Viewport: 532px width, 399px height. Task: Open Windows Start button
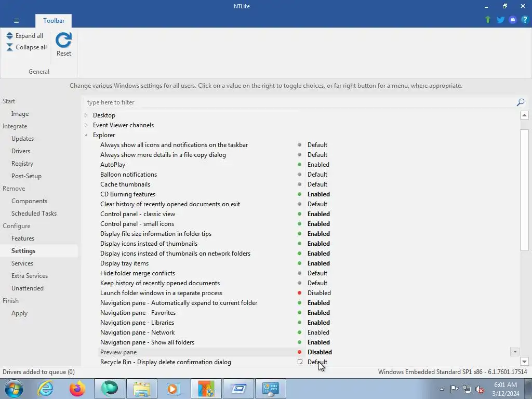click(14, 389)
